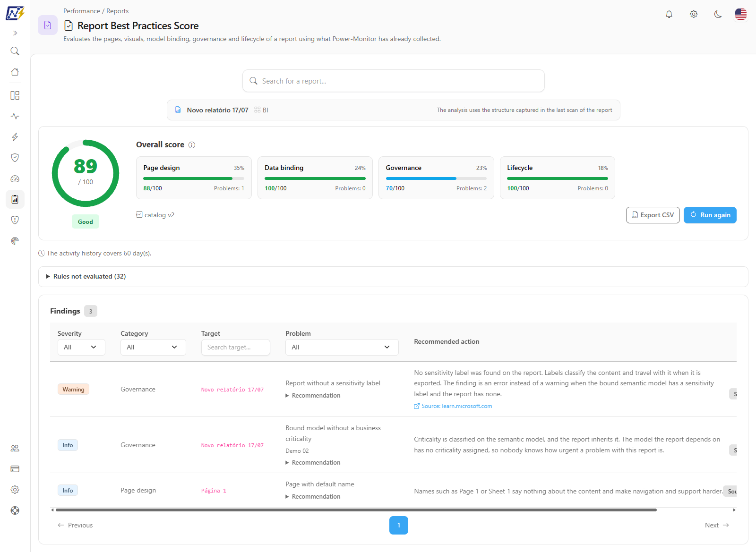The height and width of the screenshot is (552, 756).
Task: Click the Performance breadcrumb item
Action: tap(82, 11)
